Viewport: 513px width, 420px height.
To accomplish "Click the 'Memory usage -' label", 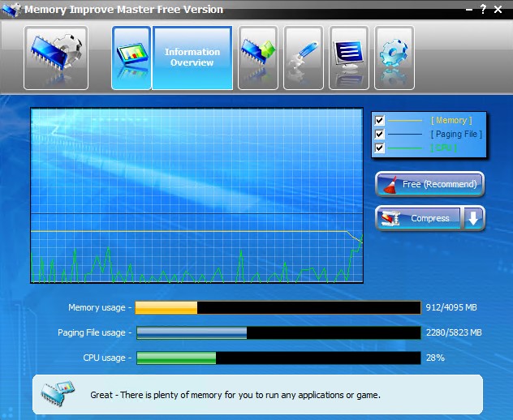I will (x=100, y=307).
